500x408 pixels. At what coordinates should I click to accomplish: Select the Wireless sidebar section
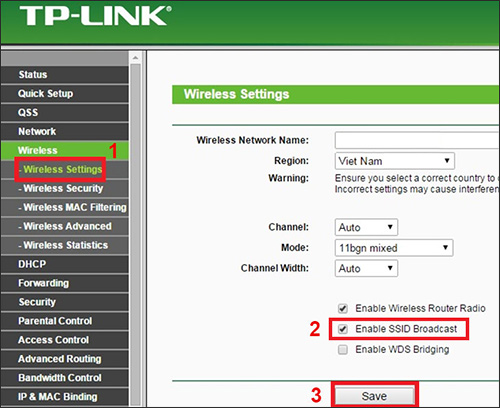[64, 150]
